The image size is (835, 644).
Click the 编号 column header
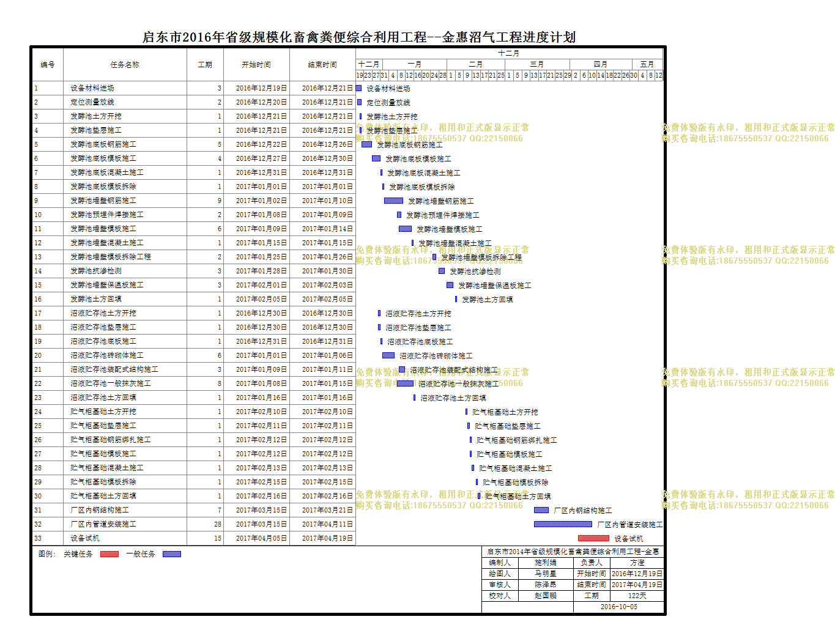pyautogui.click(x=48, y=65)
